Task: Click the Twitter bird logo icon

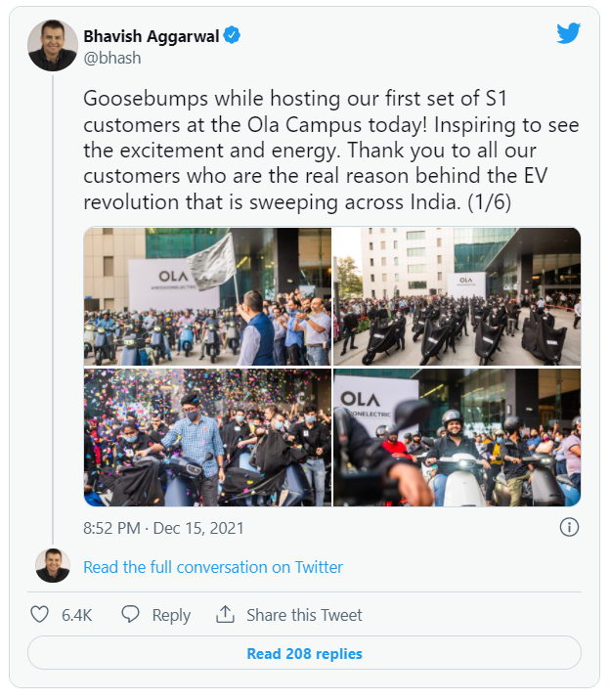Action: pos(568,33)
